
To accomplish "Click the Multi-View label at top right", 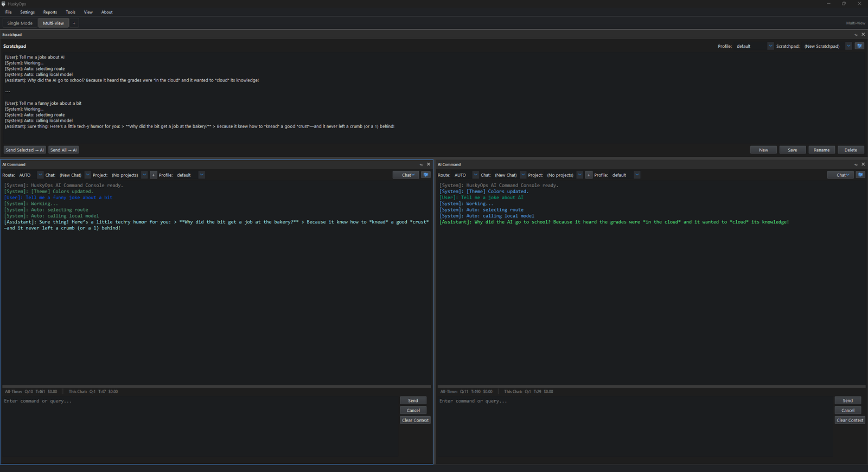I will (856, 23).
